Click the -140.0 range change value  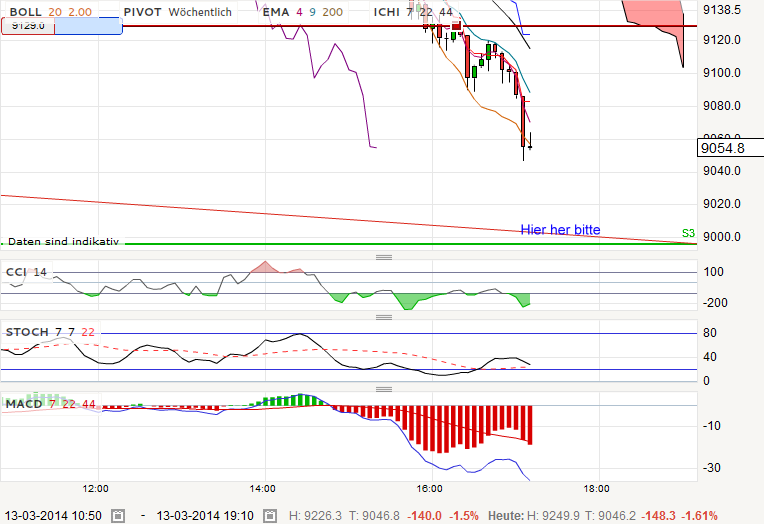click(x=424, y=515)
